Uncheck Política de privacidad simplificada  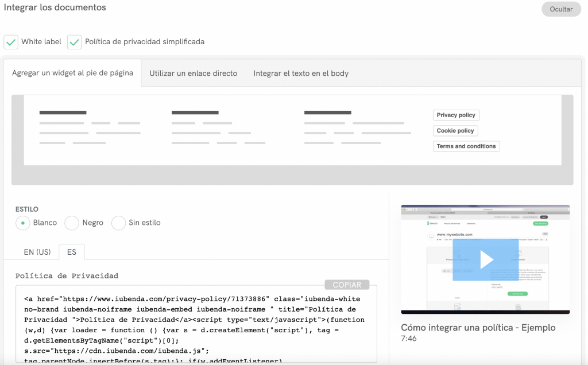[x=75, y=42]
